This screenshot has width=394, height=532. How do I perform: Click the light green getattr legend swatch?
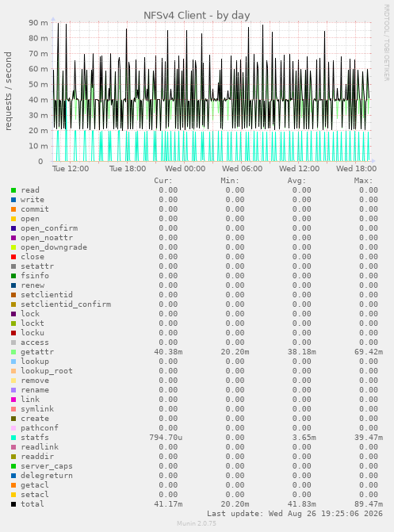pyautogui.click(x=13, y=352)
